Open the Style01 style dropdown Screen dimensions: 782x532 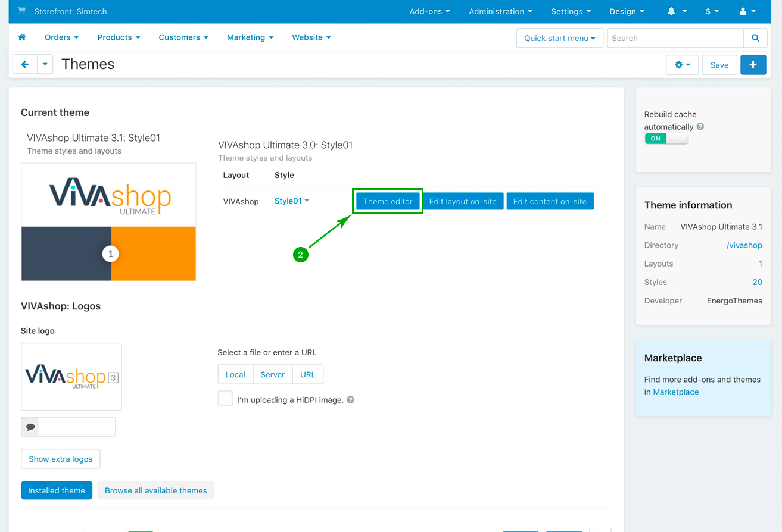tap(292, 201)
